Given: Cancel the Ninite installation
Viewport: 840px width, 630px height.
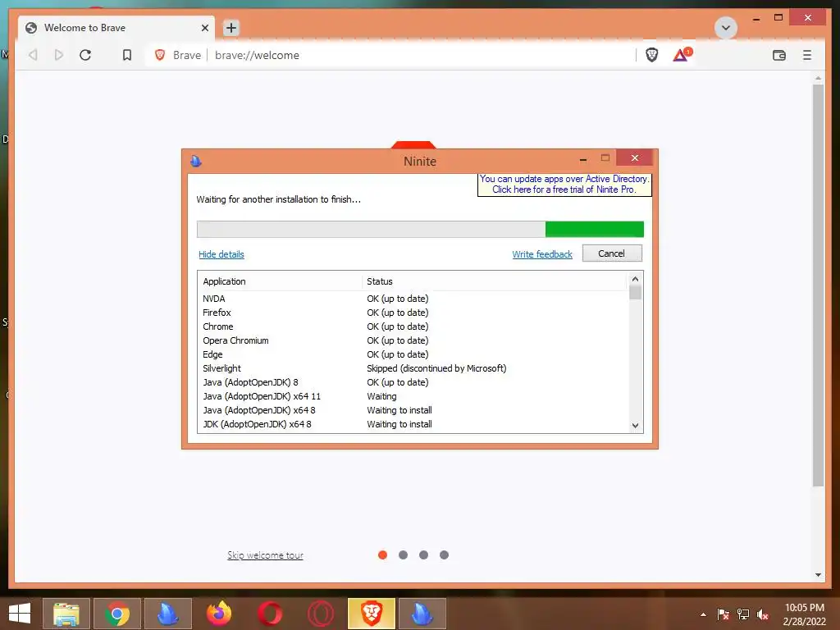Looking at the screenshot, I should (612, 253).
